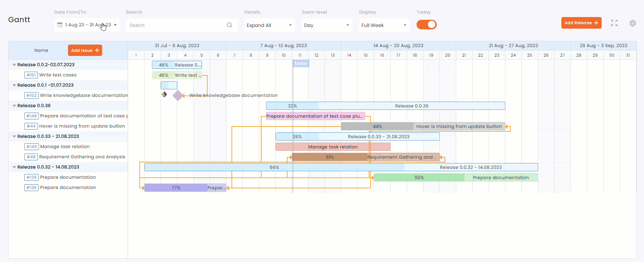The image size is (644, 262).
Task: Click the purple diamond milestone marker
Action: [x=178, y=96]
